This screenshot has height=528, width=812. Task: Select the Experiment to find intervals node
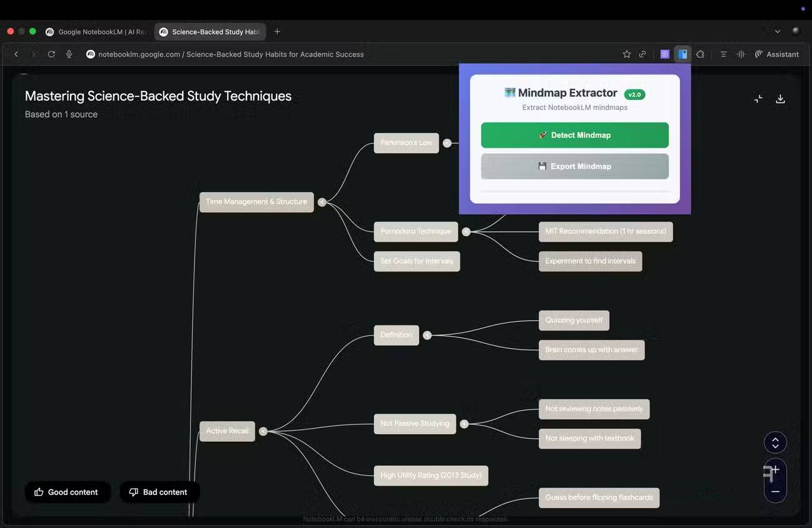(x=590, y=261)
